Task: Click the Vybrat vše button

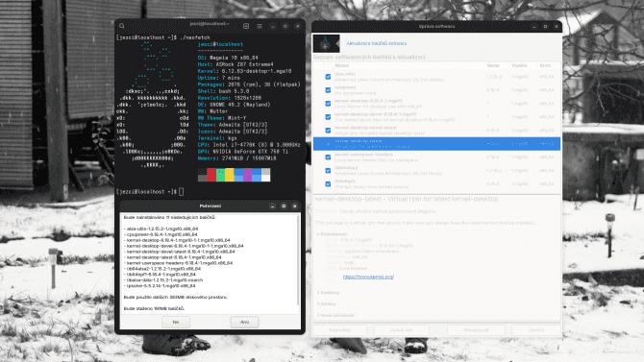Action: point(401,330)
